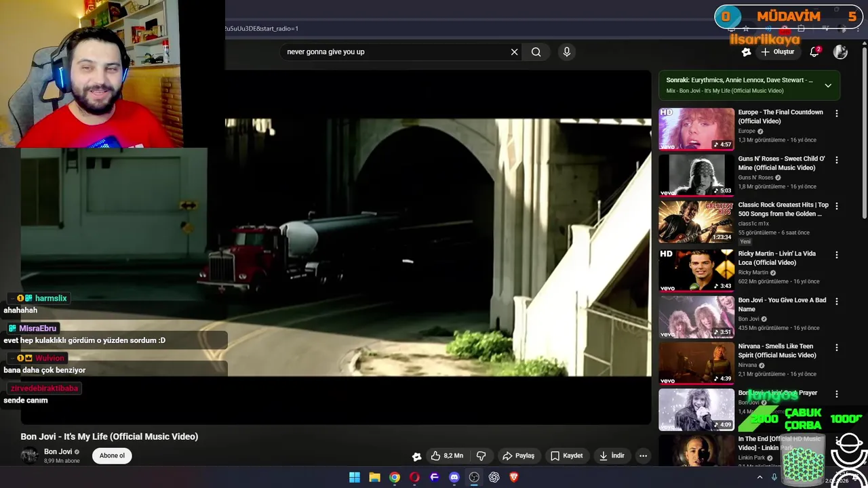Click 'Mix - Bon Jovi - It's My Life' subtitle
Viewport: 868px width, 488px height.
pos(725,91)
